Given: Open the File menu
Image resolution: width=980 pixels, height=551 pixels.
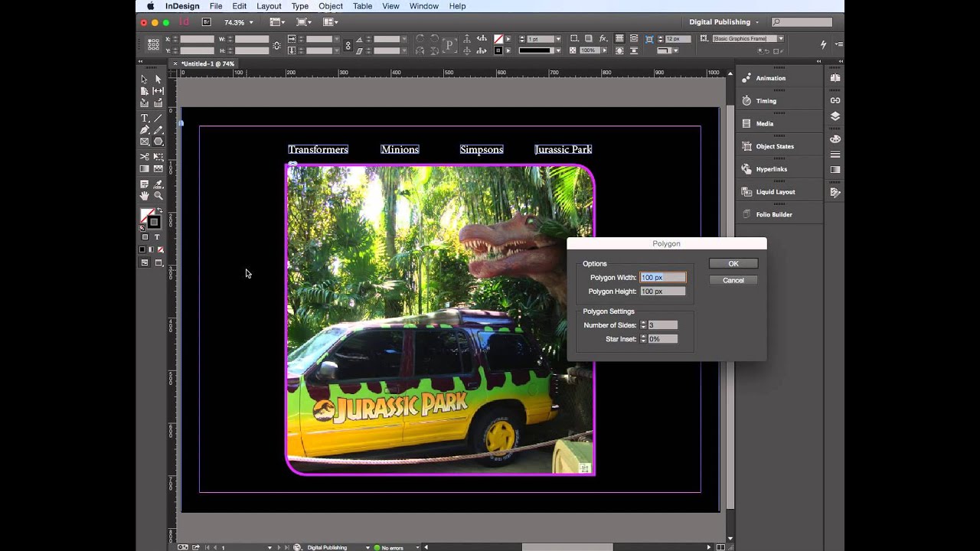Looking at the screenshot, I should click(216, 6).
